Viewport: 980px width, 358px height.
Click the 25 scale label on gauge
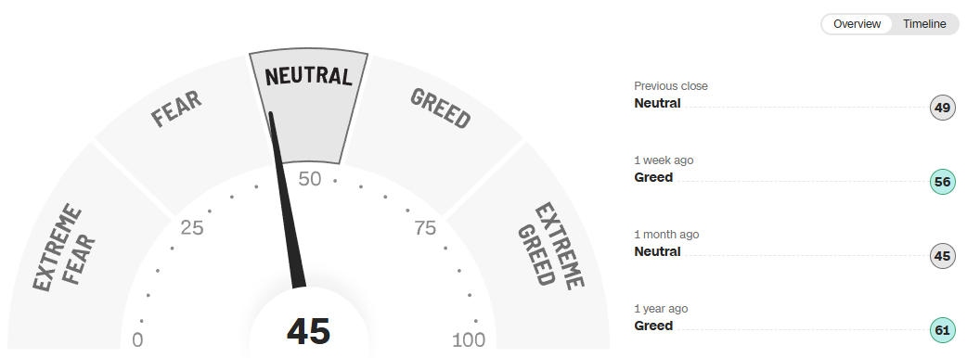(192, 228)
